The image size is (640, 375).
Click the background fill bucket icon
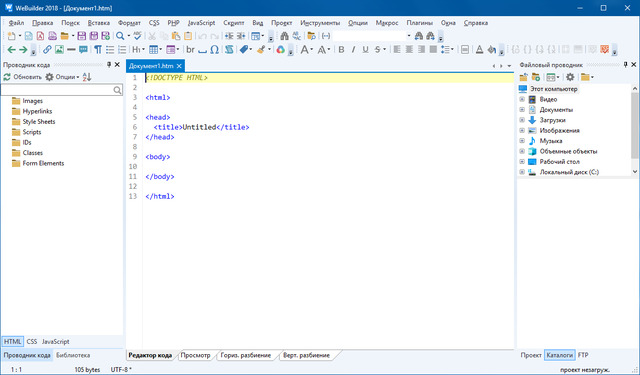click(x=491, y=50)
